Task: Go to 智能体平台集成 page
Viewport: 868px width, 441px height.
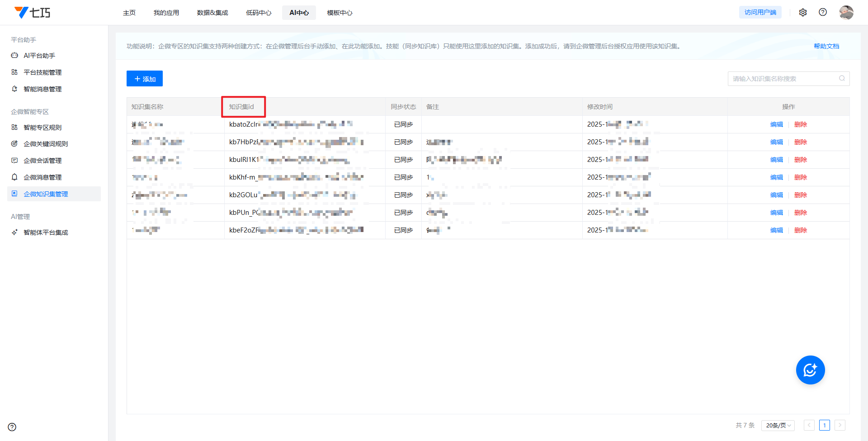Action: 46,232
